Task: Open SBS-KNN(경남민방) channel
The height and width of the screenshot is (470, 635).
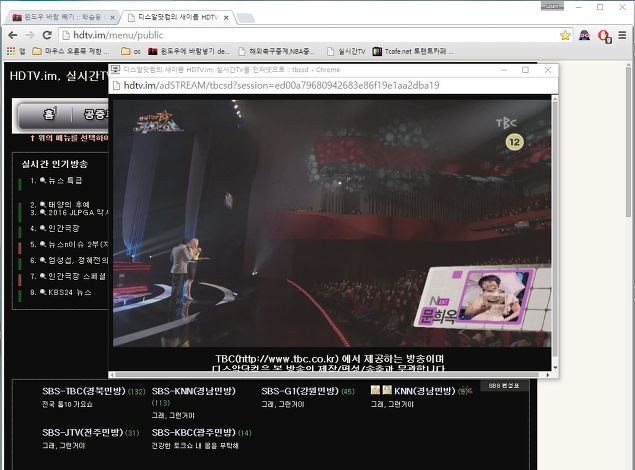Action: coord(193,391)
